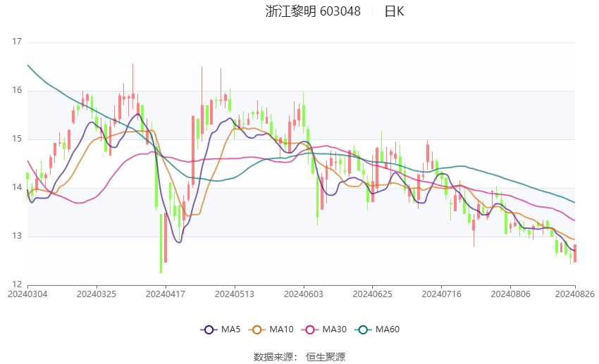599x364 pixels.
Task: Click x-axis date label 20240513
Action: 235,294
